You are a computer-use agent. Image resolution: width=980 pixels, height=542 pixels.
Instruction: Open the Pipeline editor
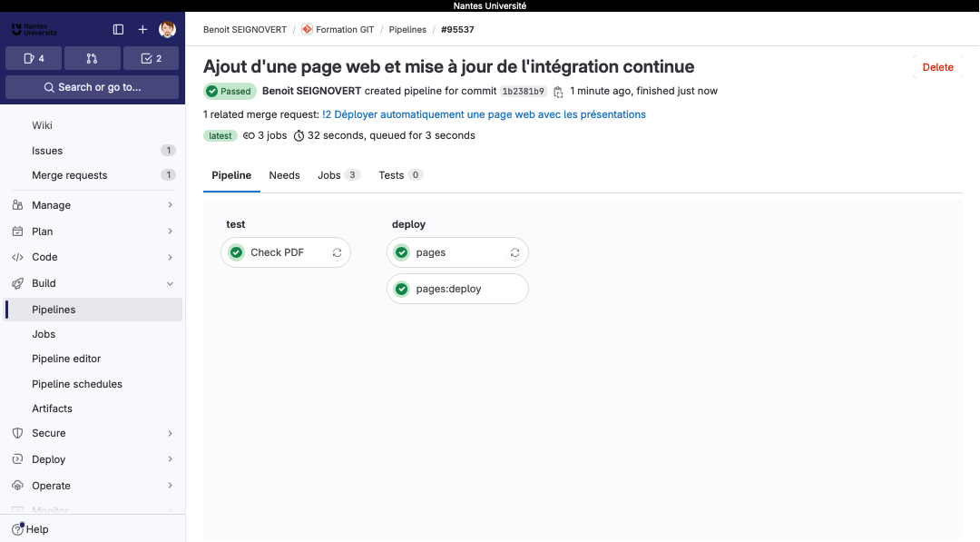(93, 359)
